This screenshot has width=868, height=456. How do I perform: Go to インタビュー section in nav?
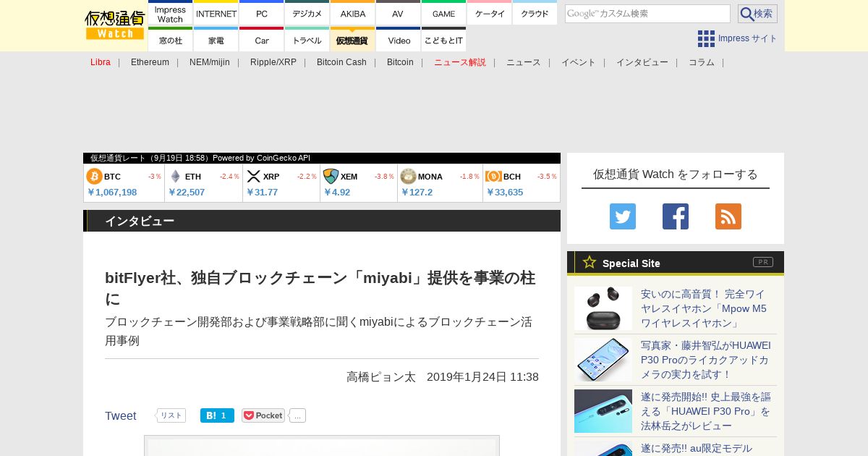[642, 62]
